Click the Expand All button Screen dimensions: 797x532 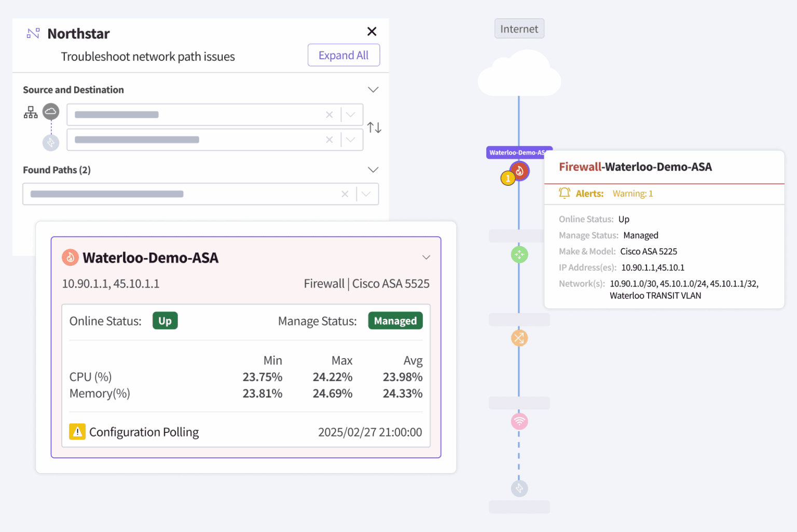(343, 55)
